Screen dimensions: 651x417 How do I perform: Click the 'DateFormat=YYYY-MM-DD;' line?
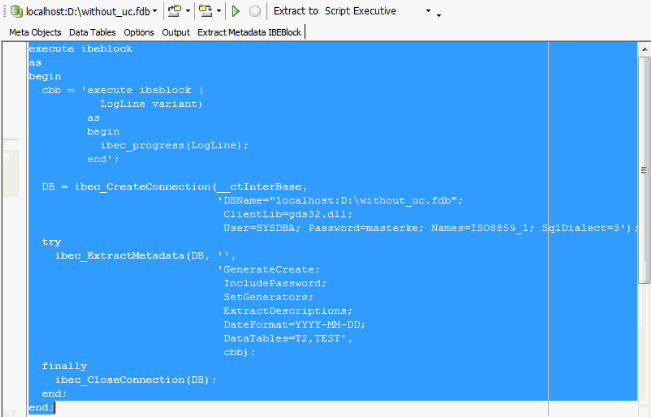click(294, 324)
